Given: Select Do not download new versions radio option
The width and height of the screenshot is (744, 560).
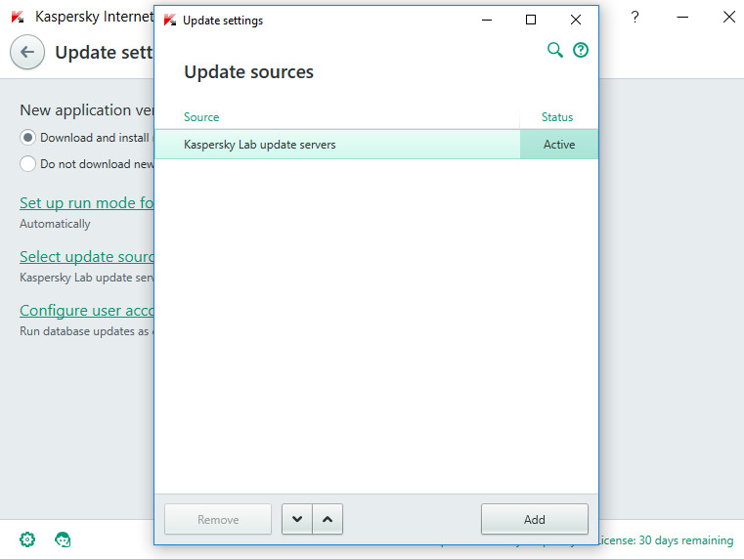Looking at the screenshot, I should (27, 164).
